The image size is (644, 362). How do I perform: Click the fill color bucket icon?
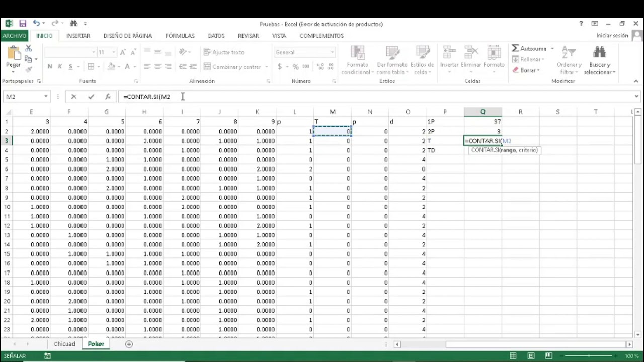click(x=112, y=66)
